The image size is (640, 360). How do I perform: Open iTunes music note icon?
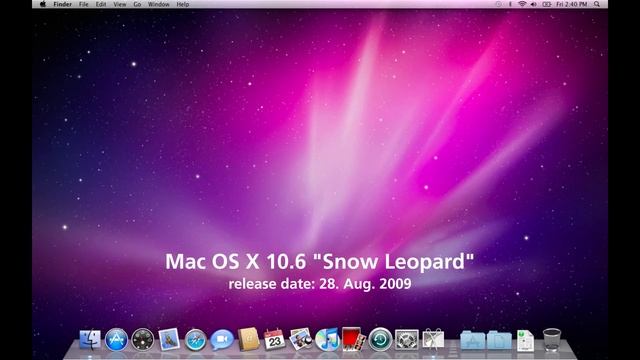click(x=327, y=340)
